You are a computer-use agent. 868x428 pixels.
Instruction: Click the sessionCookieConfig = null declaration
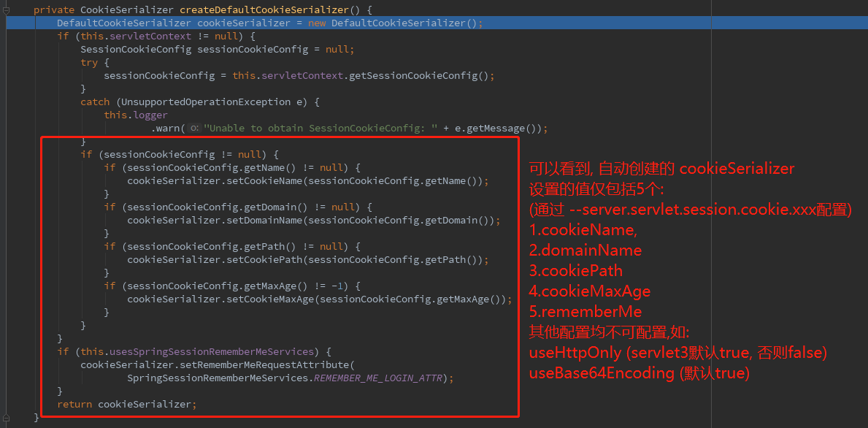(217, 50)
